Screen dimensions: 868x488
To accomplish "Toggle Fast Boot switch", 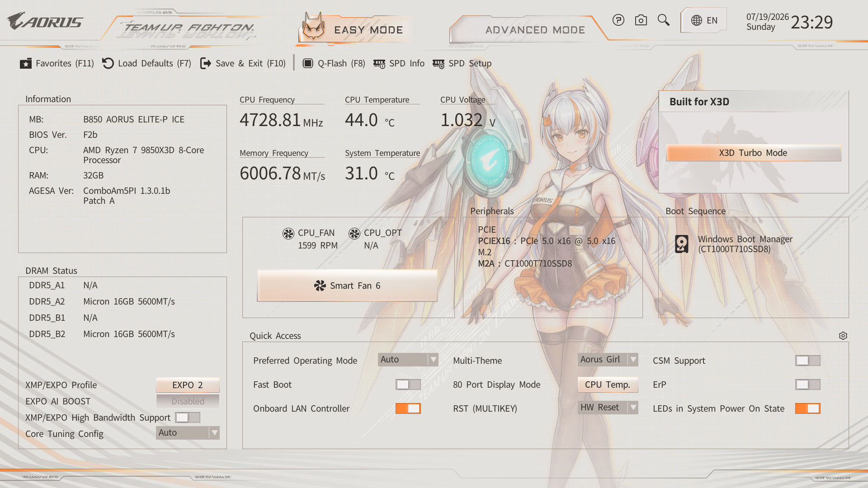I will tap(408, 385).
